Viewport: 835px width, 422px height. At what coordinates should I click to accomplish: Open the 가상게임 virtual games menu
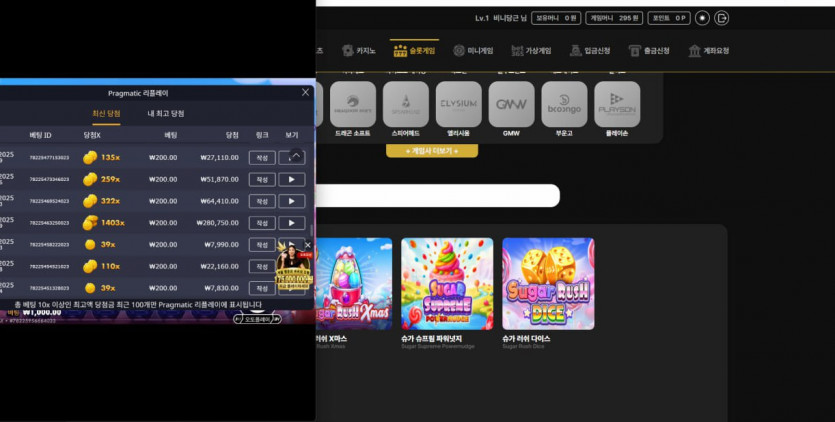tap(531, 51)
